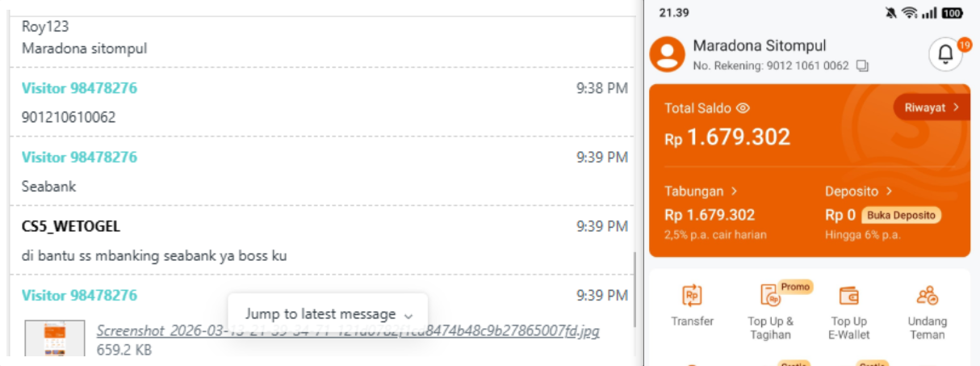Click Jump to latest message dropdown

[328, 313]
